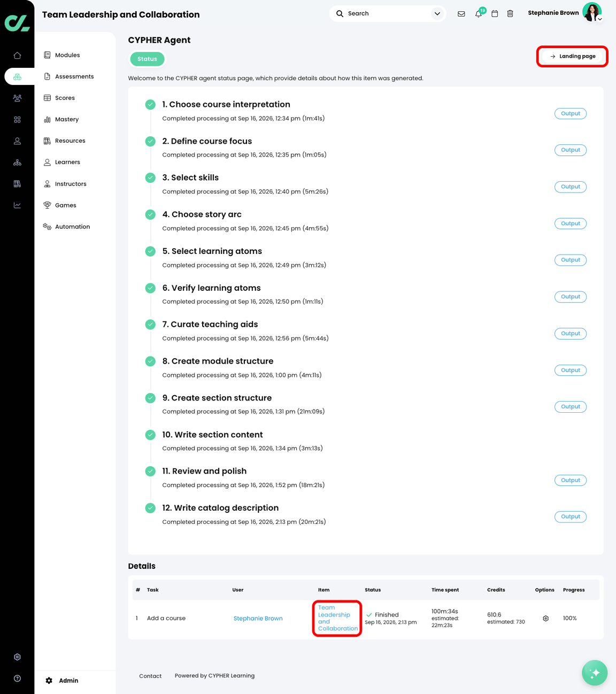Open the library books icon in left rail
The width and height of the screenshot is (616, 694).
tap(17, 184)
